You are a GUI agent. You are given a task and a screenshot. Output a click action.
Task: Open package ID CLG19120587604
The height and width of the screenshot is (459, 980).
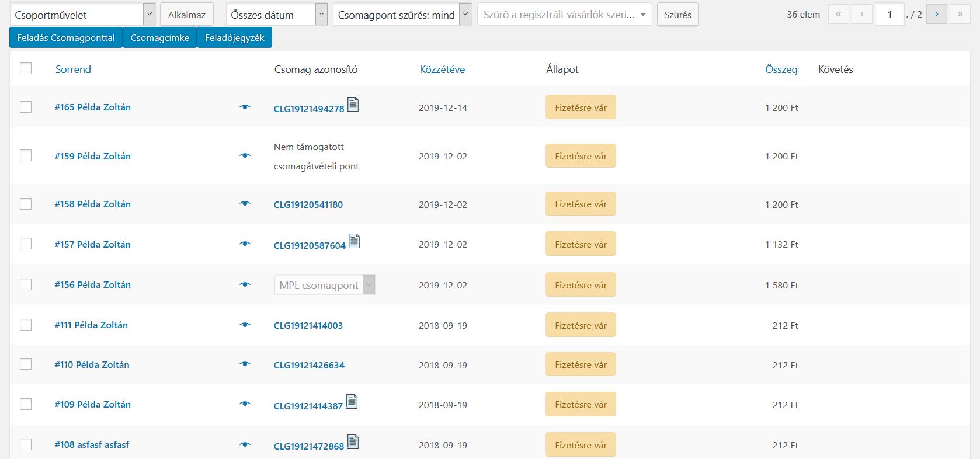pyautogui.click(x=310, y=245)
